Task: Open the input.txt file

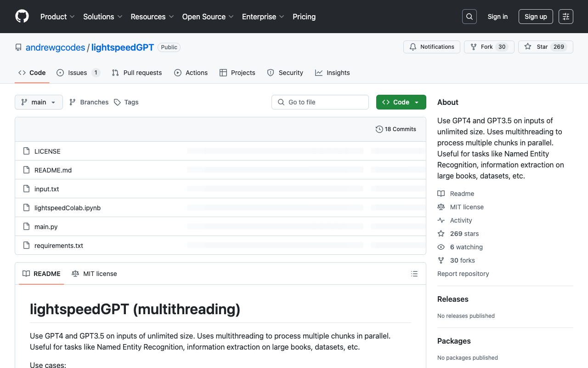Action: coord(47,189)
